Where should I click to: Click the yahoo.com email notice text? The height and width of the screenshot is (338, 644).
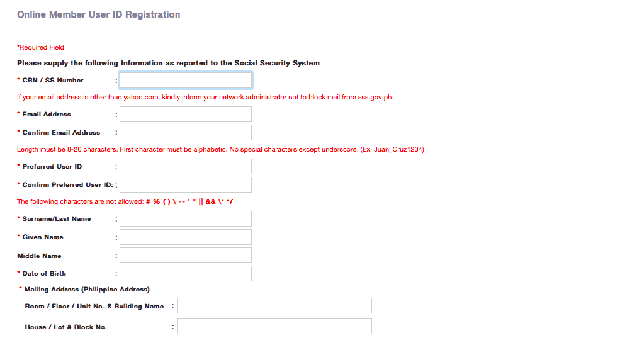coord(205,98)
